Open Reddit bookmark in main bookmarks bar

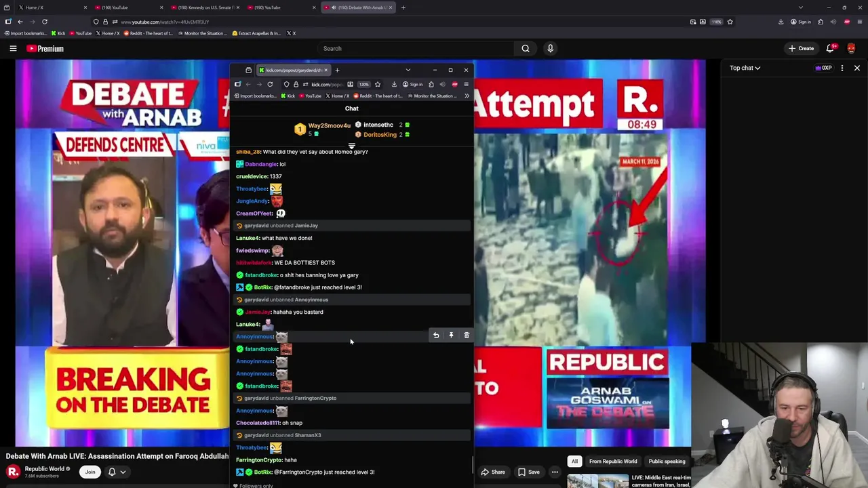click(x=149, y=33)
